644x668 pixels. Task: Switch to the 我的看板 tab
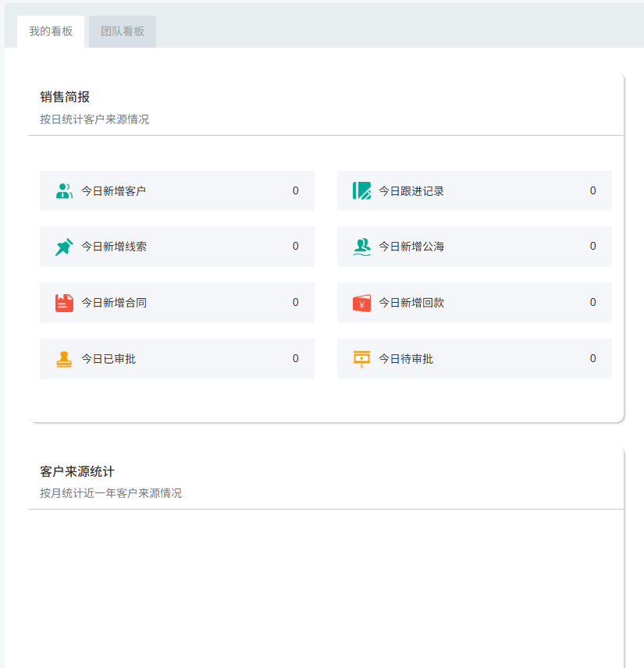(x=51, y=31)
